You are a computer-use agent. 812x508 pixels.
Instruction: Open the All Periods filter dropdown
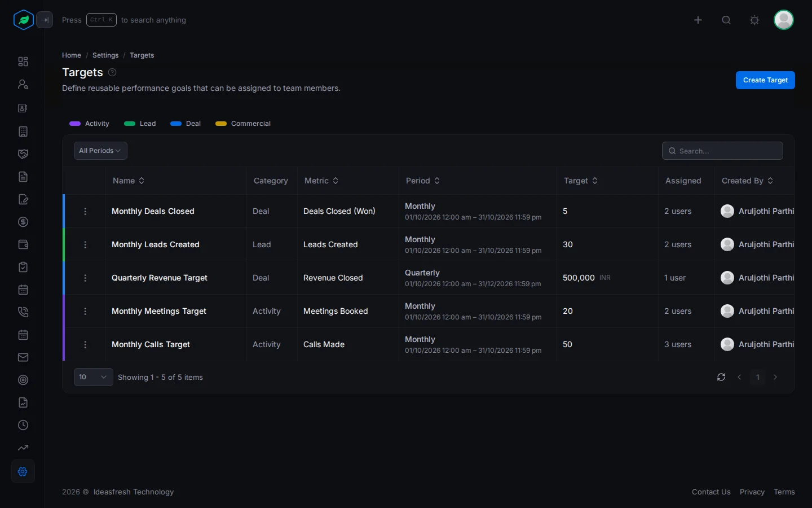coord(100,151)
